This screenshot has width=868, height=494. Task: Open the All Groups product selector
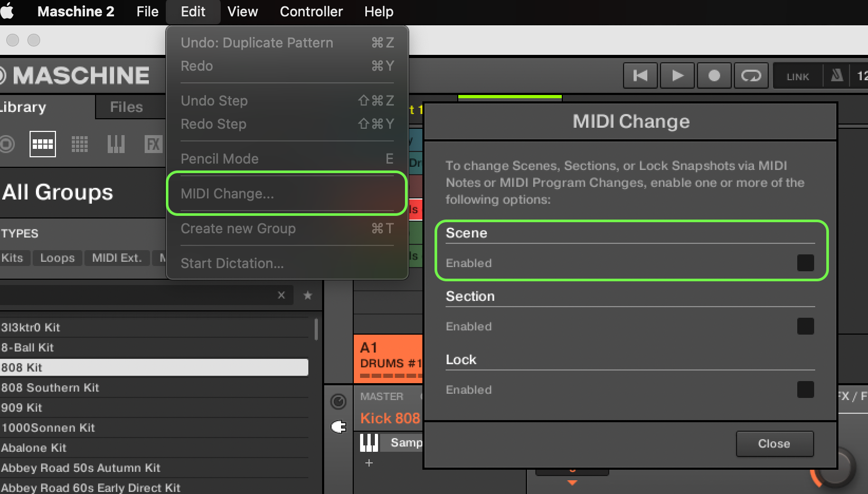pyautogui.click(x=58, y=192)
